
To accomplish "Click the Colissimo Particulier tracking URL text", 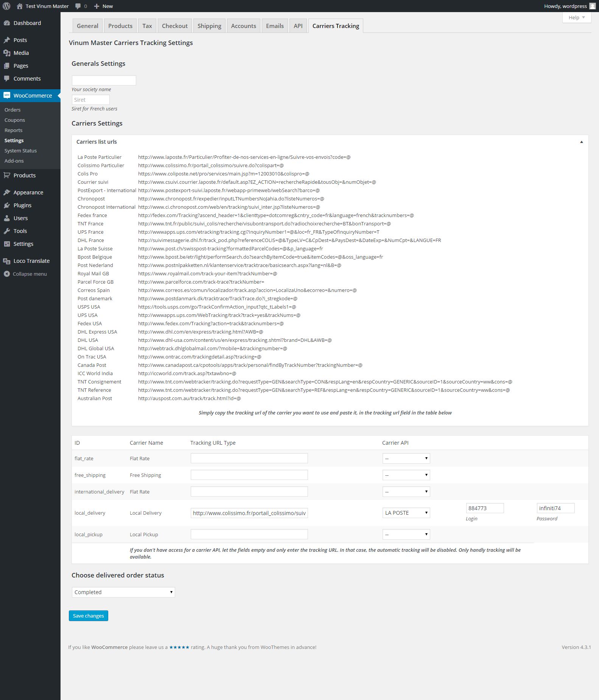I will pos(211,165).
